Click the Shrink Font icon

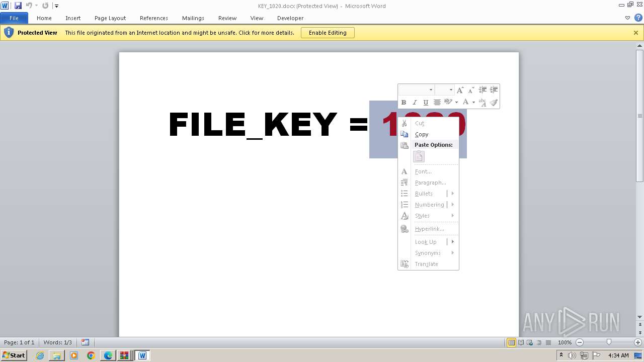pos(471,90)
